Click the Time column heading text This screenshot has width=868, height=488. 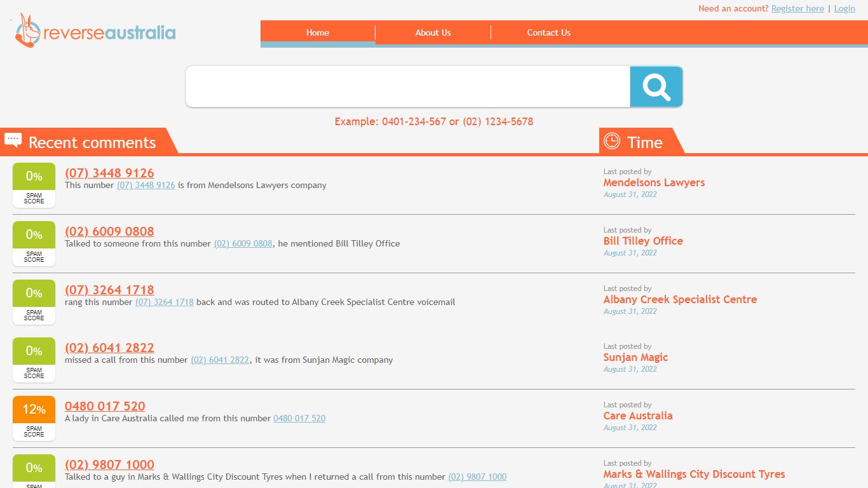[x=644, y=142]
